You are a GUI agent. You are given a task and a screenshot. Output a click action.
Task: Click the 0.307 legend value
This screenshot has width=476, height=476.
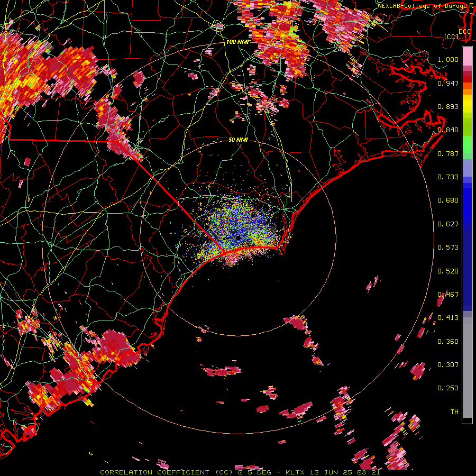(448, 365)
